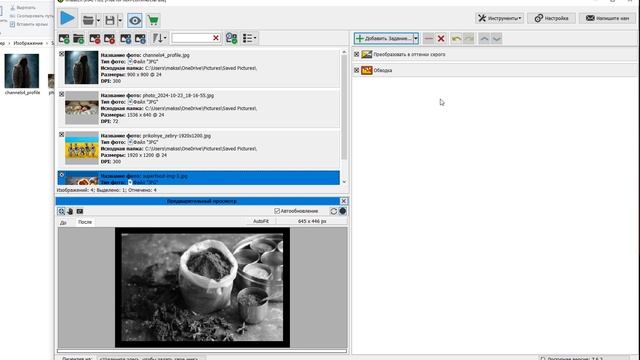The height and width of the screenshot is (360, 640).
Task: Select the channels4_profile.jpg thumbnail in image list
Action: (82, 67)
